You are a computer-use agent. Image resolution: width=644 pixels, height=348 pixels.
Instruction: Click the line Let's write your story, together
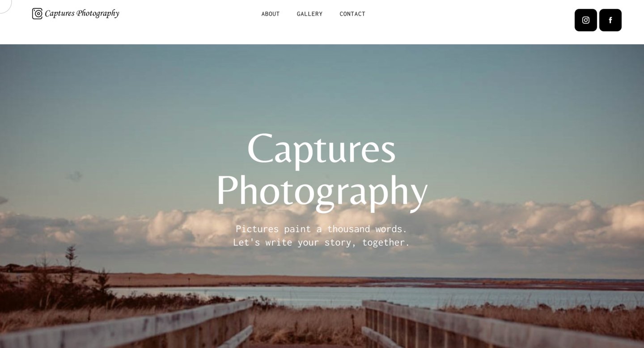(x=322, y=242)
